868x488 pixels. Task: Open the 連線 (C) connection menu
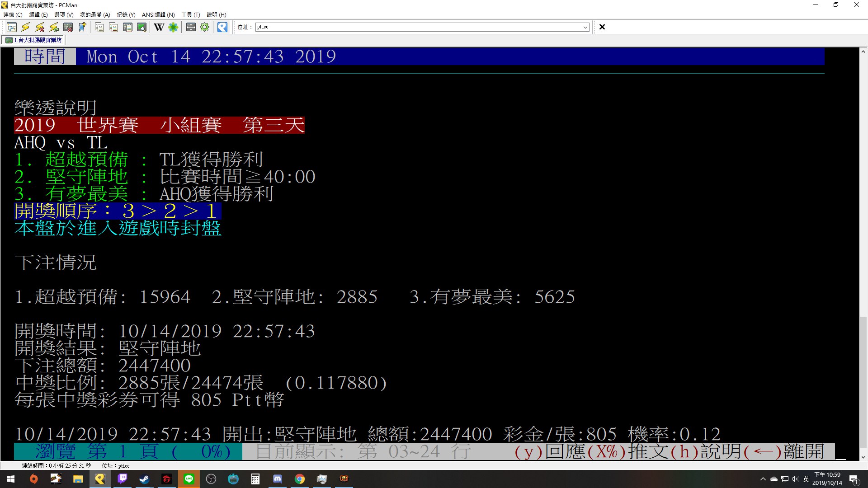point(13,15)
